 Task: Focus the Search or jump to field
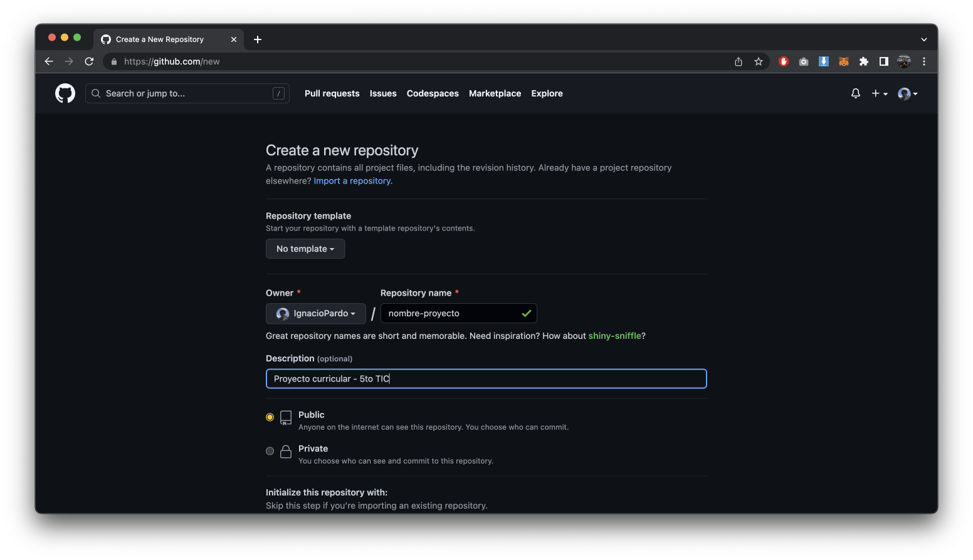[x=187, y=93]
